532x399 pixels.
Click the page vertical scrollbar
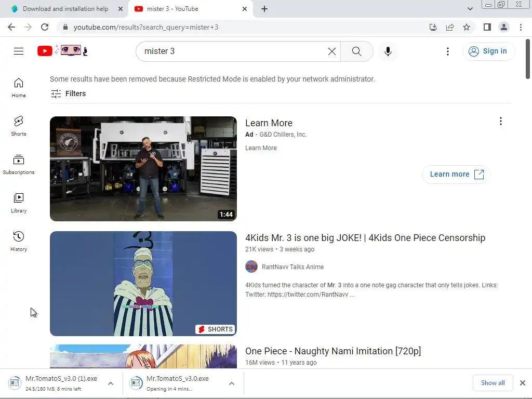coord(528,59)
